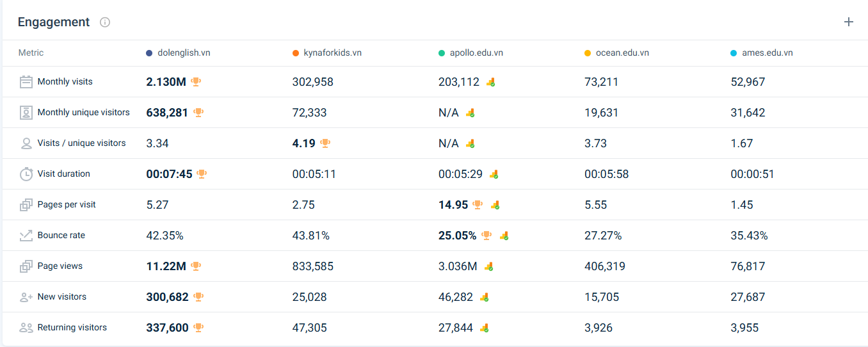The height and width of the screenshot is (347, 868).
Task: Click the Visit duration stopwatch icon
Action: (x=26, y=174)
